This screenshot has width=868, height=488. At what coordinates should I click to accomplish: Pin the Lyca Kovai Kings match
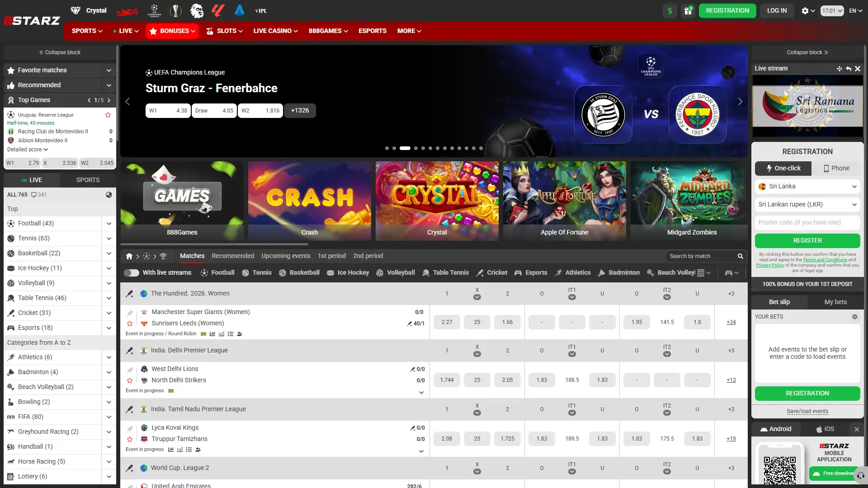130,428
